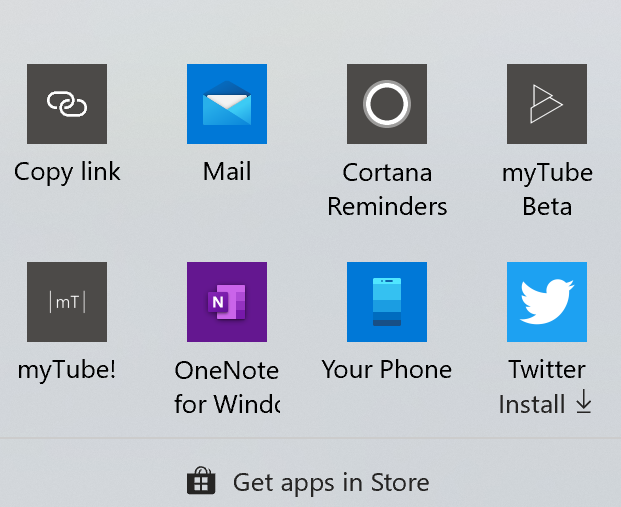The image size is (621, 507).
Task: Click the 'Mail' label text
Action: click(227, 171)
